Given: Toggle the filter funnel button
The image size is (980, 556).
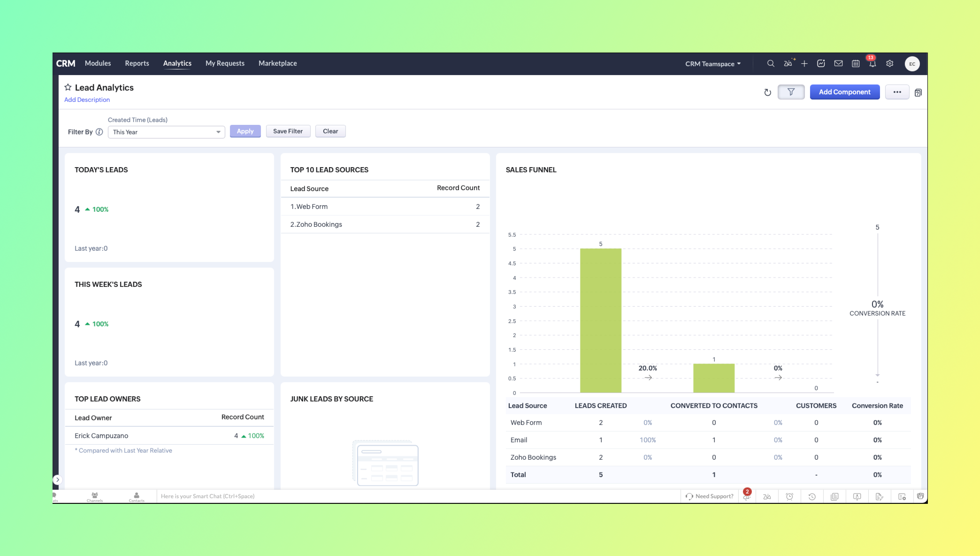Looking at the screenshot, I should (x=791, y=92).
